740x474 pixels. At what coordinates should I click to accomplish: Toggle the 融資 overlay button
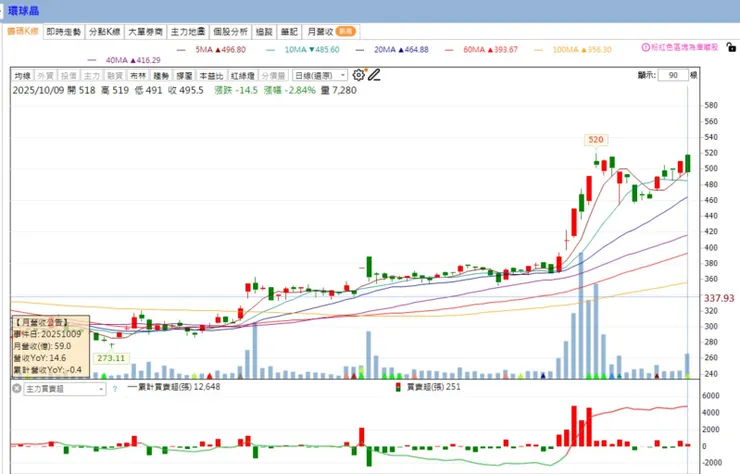[115, 76]
